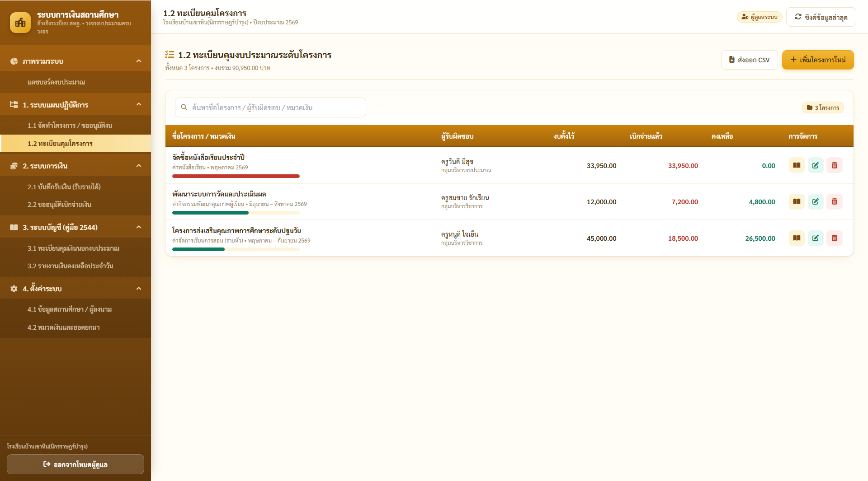Image resolution: width=868 pixels, height=481 pixels.
Task: Click ส่งออก CSV export button
Action: [749, 60]
